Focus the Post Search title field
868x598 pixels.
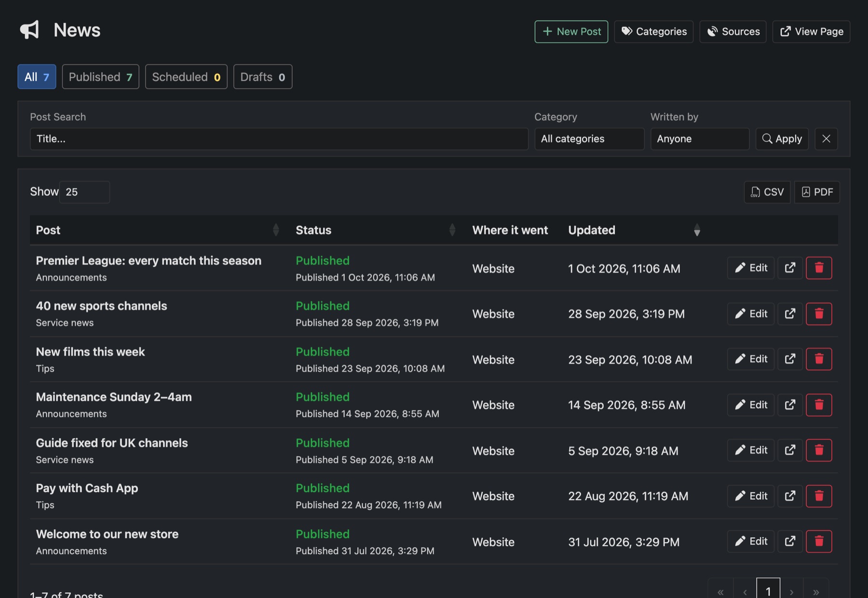[279, 139]
